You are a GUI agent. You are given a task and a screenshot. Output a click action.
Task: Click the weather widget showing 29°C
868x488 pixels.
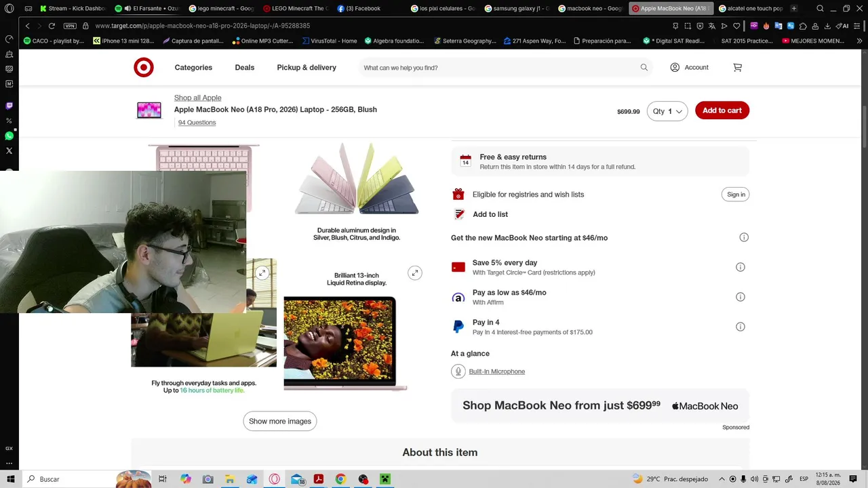669,479
